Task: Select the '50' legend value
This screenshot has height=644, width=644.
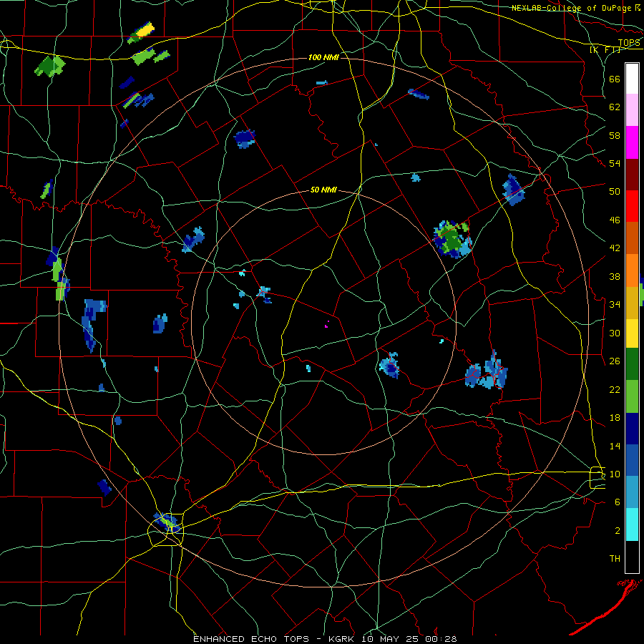Action: (615, 192)
